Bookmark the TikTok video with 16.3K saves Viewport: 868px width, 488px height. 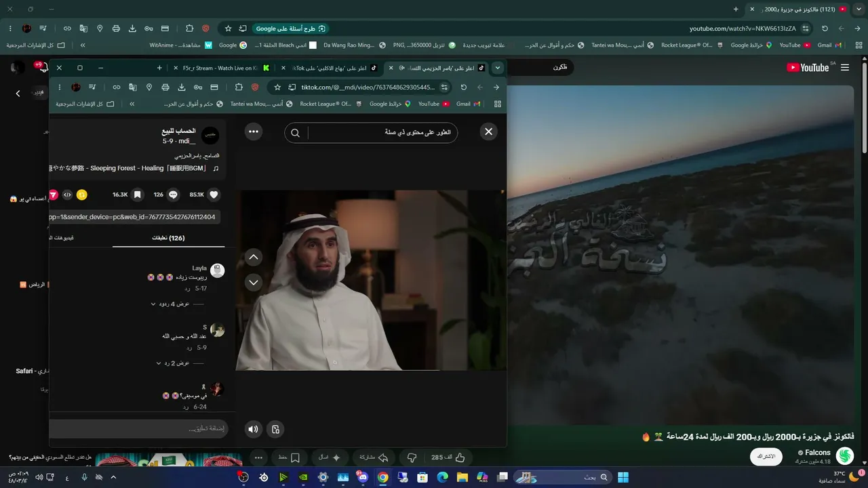pos(137,195)
